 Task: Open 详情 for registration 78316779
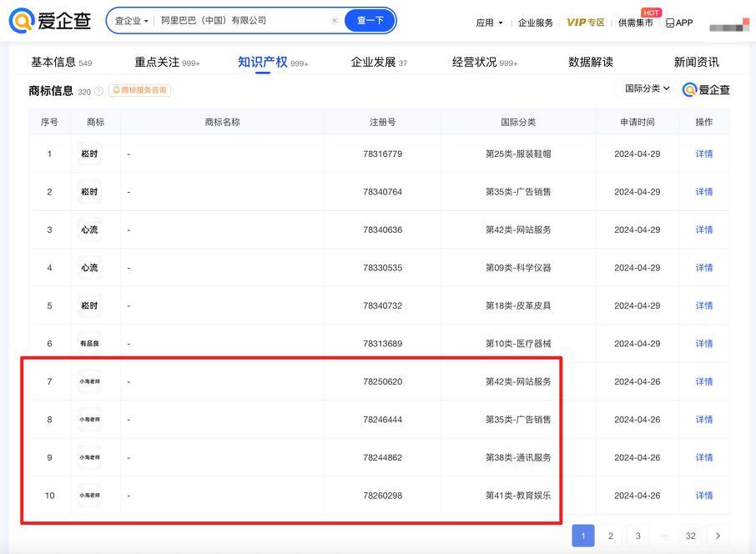pos(704,154)
